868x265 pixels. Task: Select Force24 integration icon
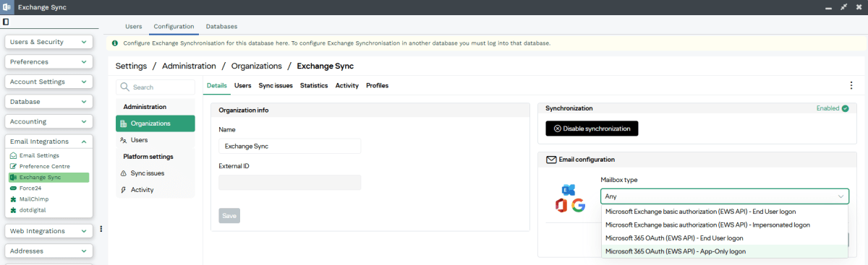pyautogui.click(x=13, y=188)
